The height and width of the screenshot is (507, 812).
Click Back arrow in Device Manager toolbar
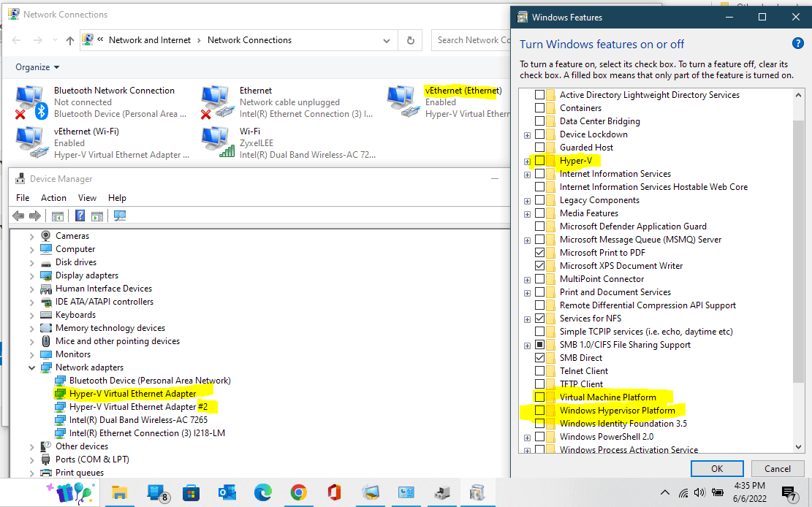18,216
